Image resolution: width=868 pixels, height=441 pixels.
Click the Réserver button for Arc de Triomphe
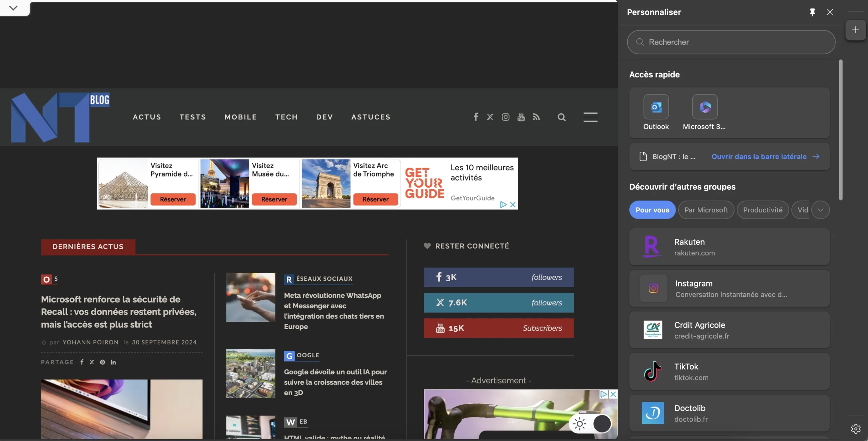[x=375, y=199]
